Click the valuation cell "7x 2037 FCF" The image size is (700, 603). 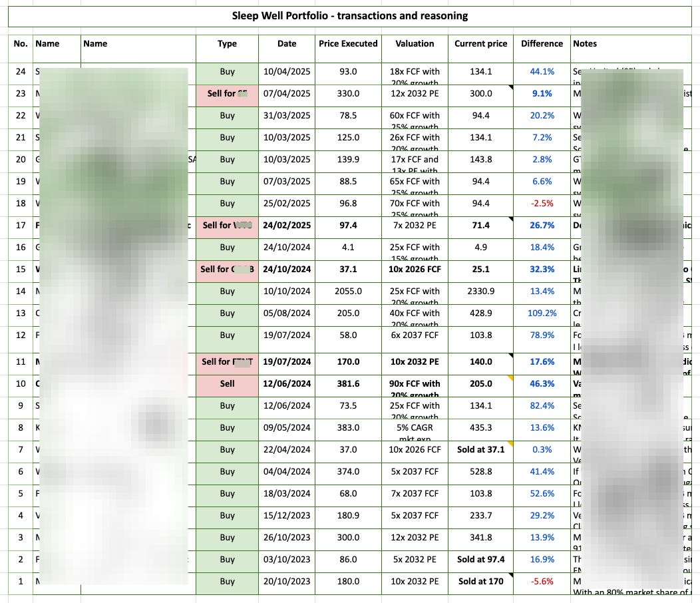[x=415, y=495]
